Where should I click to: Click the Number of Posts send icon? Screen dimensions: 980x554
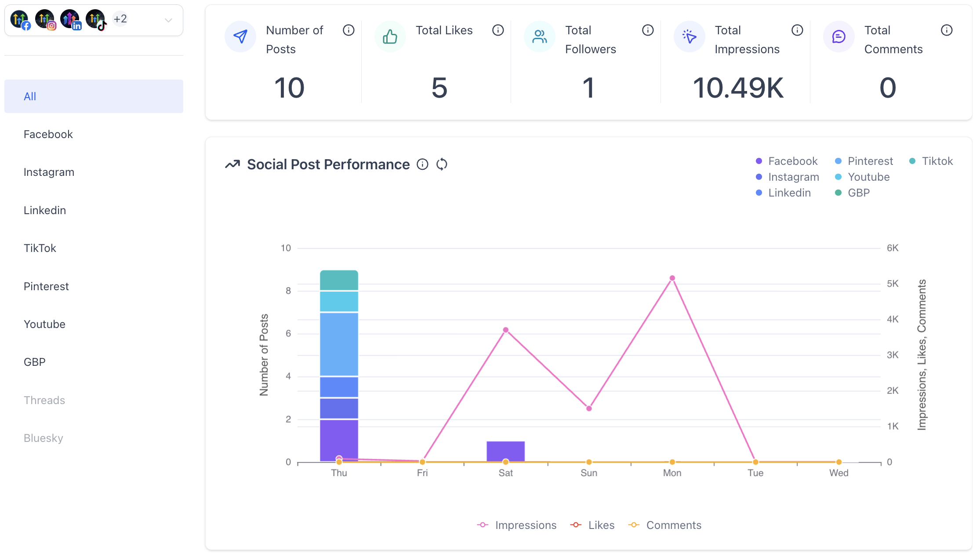pos(240,36)
